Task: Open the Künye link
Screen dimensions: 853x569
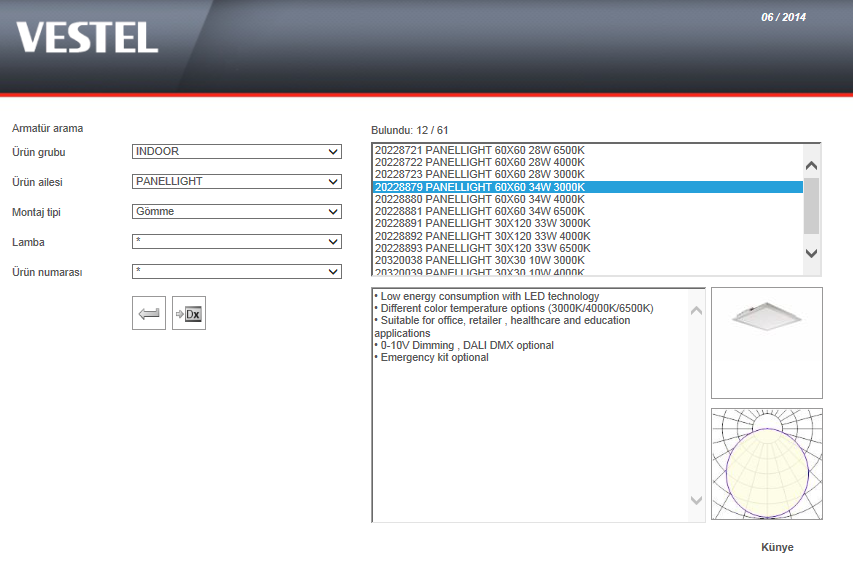Action: (777, 547)
